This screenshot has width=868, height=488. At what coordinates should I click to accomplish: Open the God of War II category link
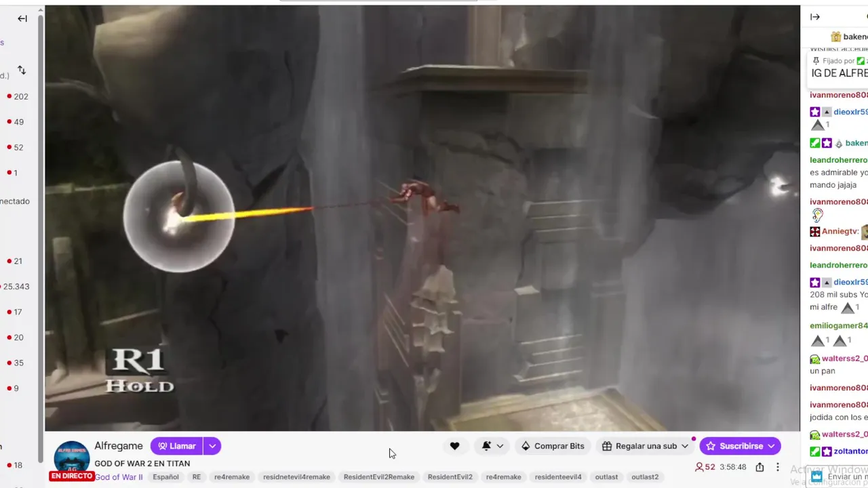[119, 477]
